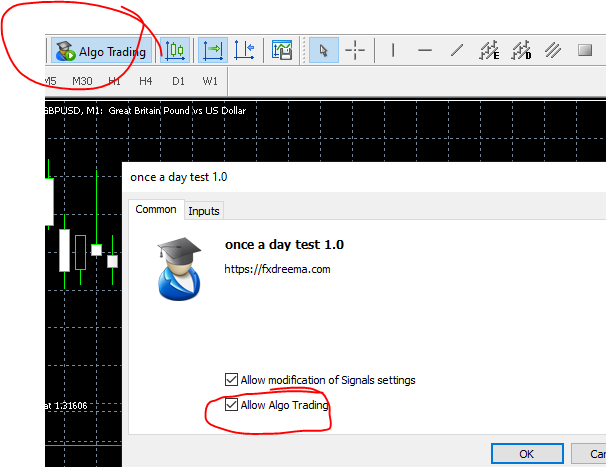Toggle the Algo Trading toolbar button
This screenshot has width=606, height=467.
101,51
